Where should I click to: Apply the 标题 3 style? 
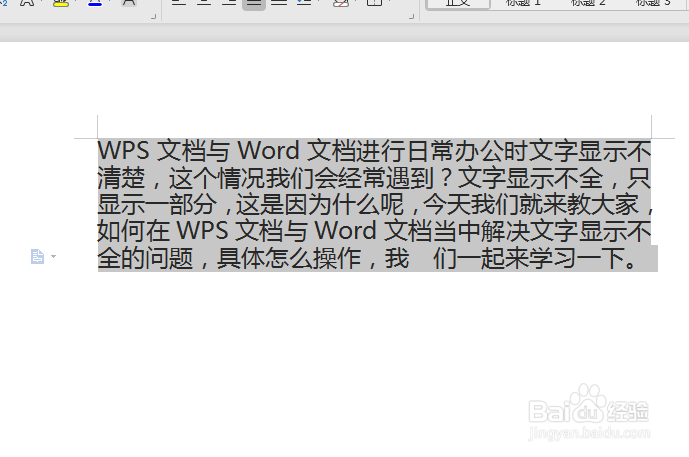[x=653, y=3]
